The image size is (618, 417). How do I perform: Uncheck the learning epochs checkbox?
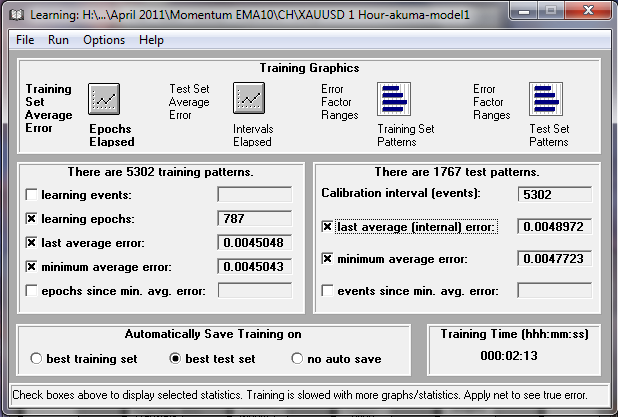[x=31, y=218]
